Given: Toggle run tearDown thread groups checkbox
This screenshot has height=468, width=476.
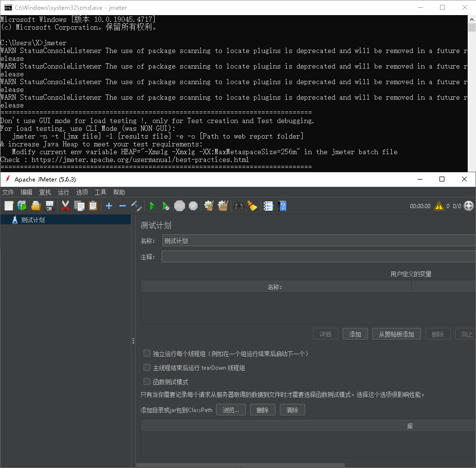Looking at the screenshot, I should 147,368.
